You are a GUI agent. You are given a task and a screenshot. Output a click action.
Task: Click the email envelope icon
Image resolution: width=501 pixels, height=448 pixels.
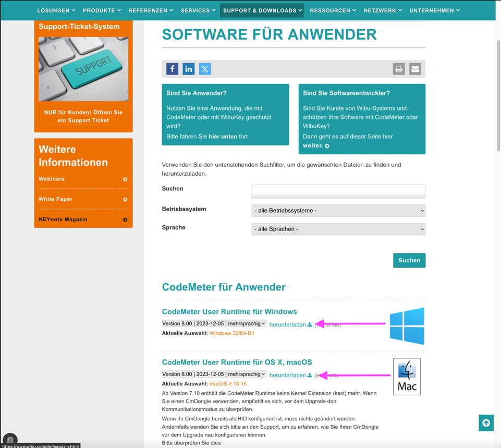415,69
